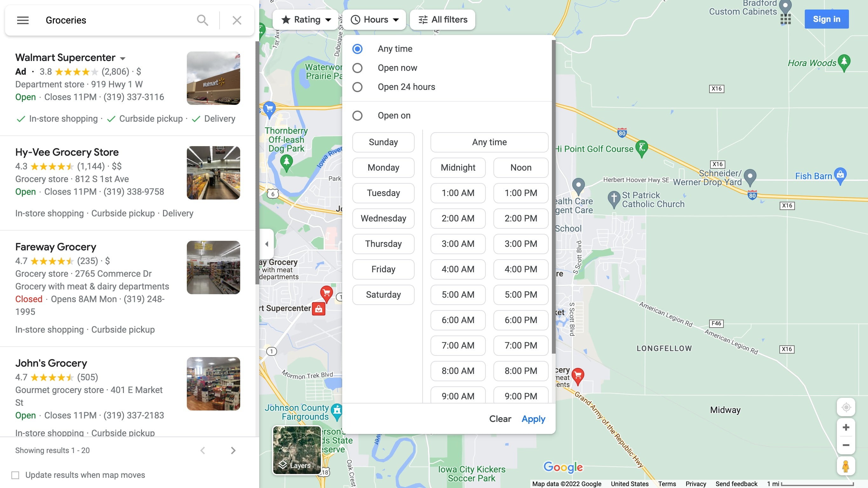868x488 pixels.
Task: Enable Update results when map moves
Action: 15,475
